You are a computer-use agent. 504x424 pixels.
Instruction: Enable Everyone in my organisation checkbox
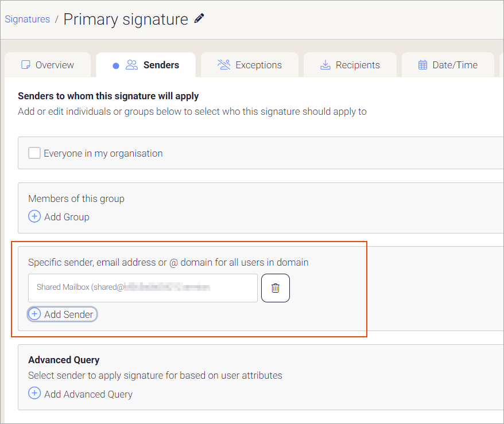coord(34,153)
